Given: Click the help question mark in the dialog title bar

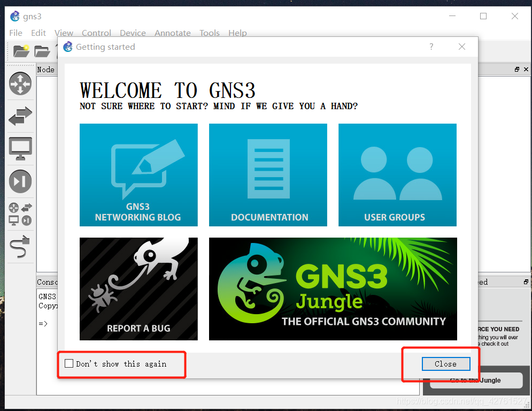Looking at the screenshot, I should [431, 47].
